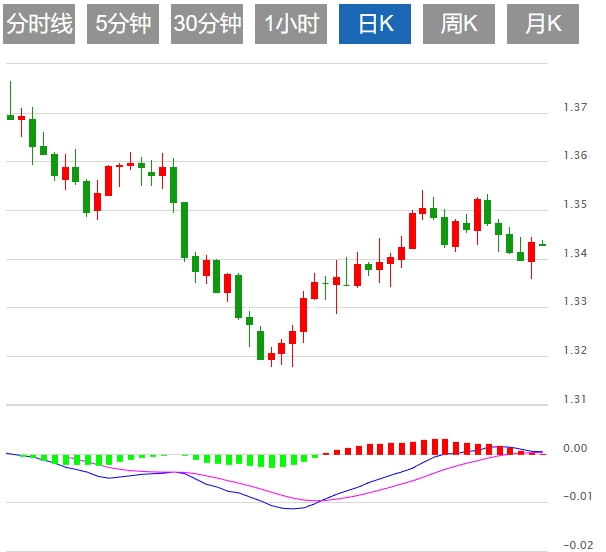The image size is (606, 552).
Task: Click the last candlestick at right edge
Action: (x=542, y=243)
